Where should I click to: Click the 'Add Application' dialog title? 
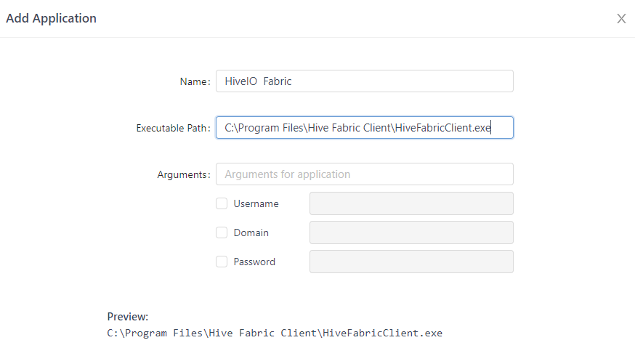point(51,19)
